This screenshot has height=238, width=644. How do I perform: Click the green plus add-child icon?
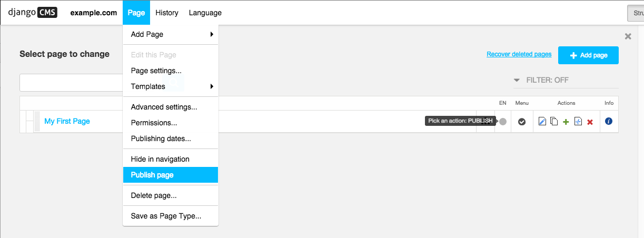[x=566, y=122]
